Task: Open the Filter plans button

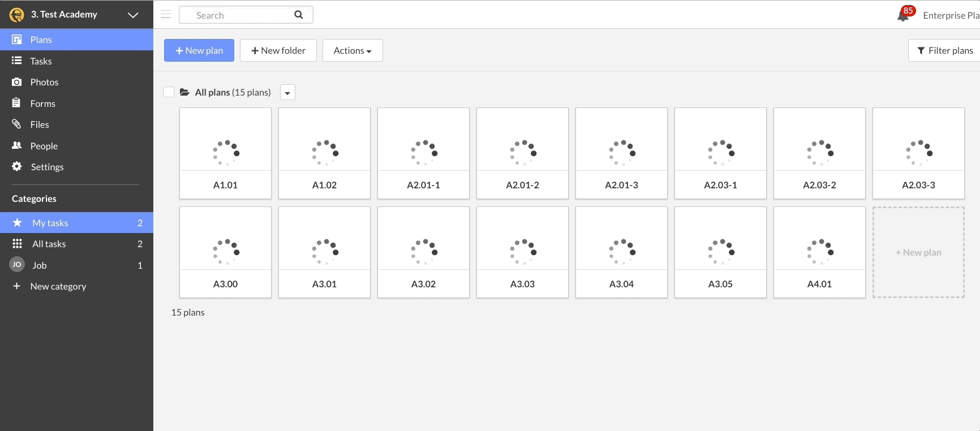Action: [944, 50]
